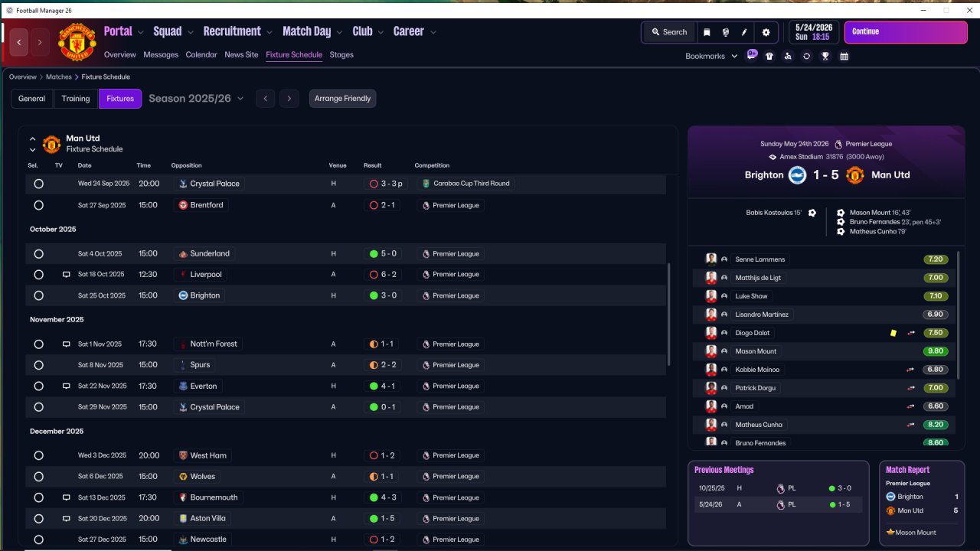Open the Stages sub-tab
This screenshot has width=980, height=551.
coord(341,55)
